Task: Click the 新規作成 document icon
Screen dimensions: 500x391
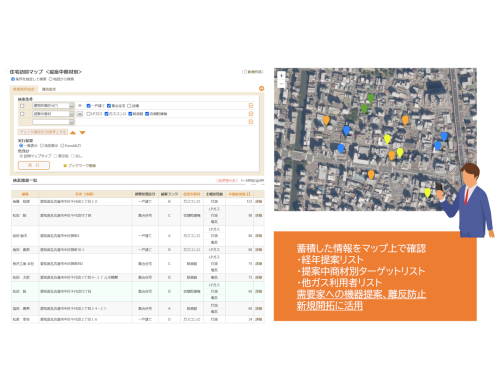Action: (245, 72)
